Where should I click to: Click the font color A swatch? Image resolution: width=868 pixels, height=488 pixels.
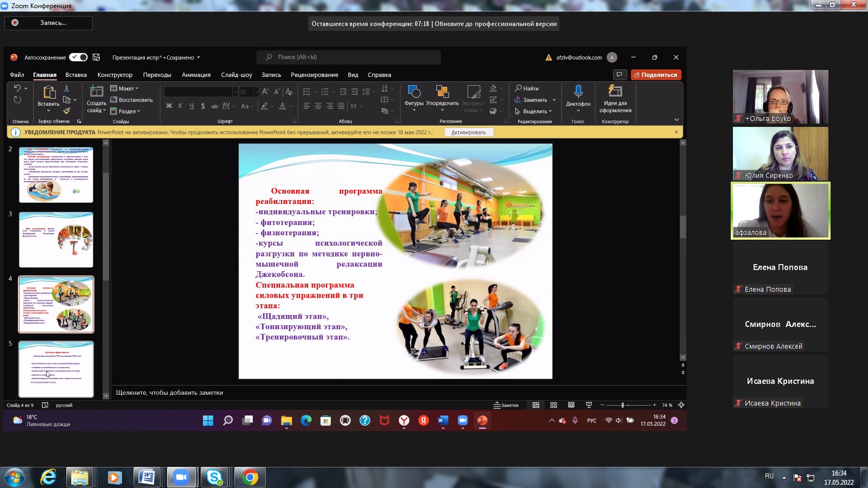pyautogui.click(x=282, y=106)
